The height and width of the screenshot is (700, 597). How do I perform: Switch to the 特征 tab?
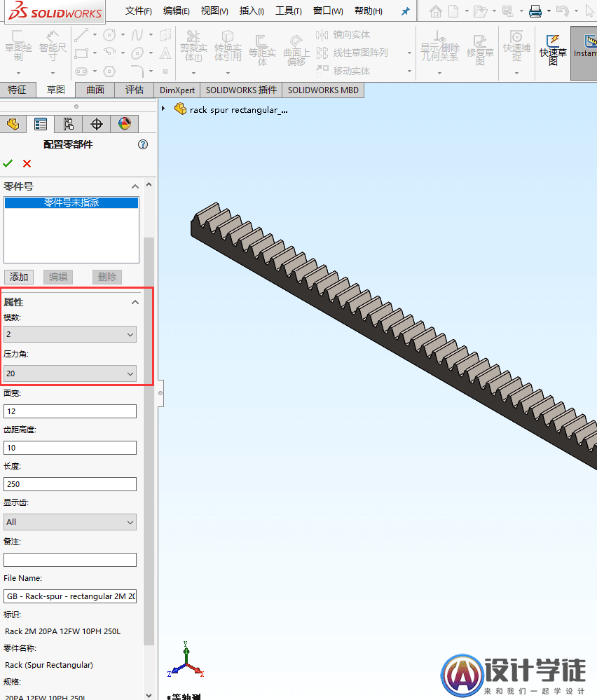(x=17, y=90)
